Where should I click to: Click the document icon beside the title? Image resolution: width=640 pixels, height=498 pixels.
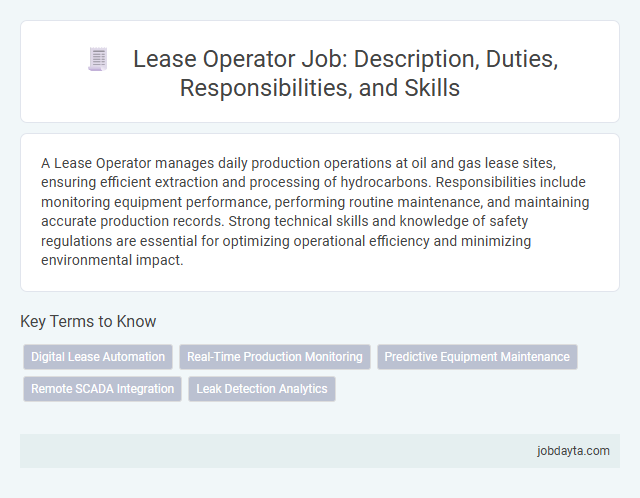[x=98, y=59]
